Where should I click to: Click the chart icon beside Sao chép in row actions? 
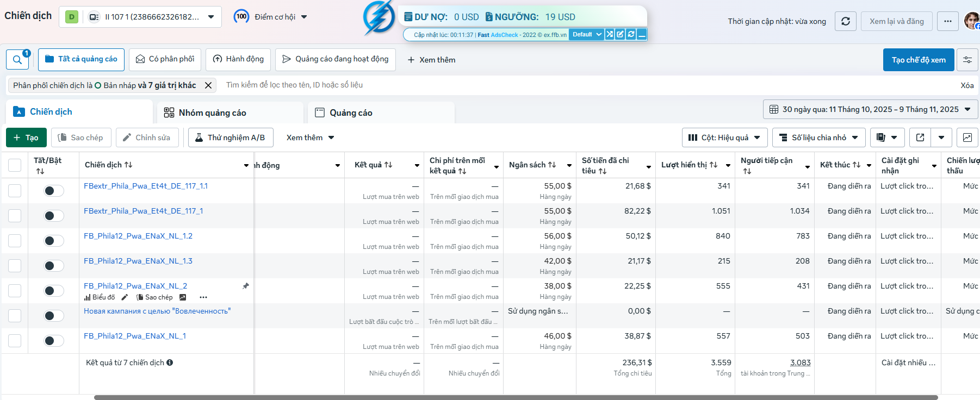[x=183, y=297]
